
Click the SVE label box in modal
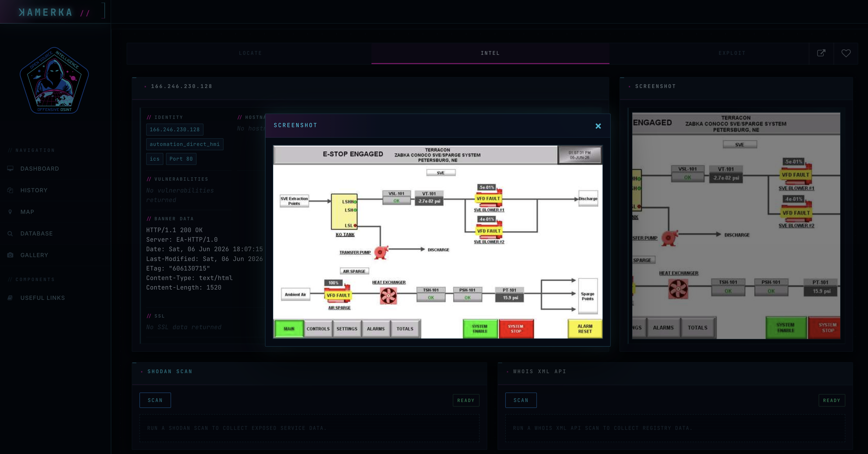pos(441,173)
